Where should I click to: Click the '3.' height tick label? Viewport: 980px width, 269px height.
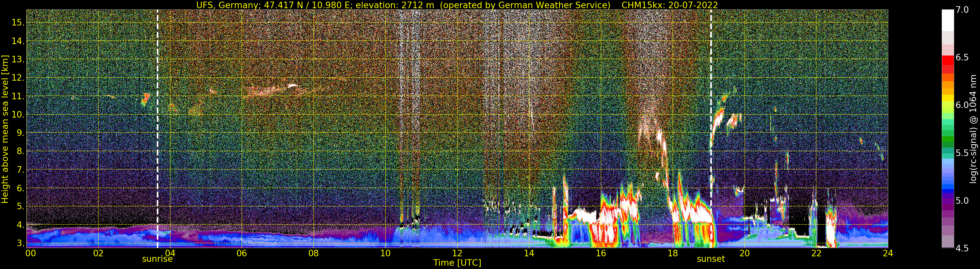click(21, 243)
